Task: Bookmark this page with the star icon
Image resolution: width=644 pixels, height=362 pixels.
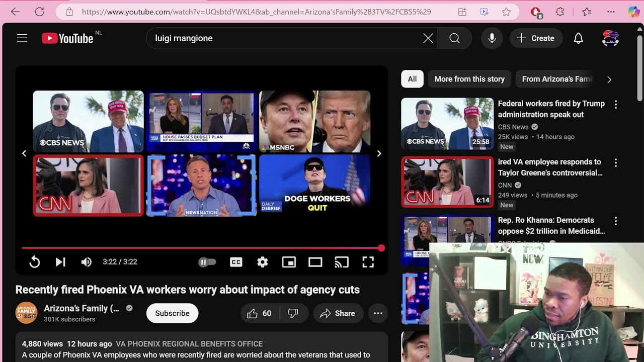Action: click(x=506, y=12)
